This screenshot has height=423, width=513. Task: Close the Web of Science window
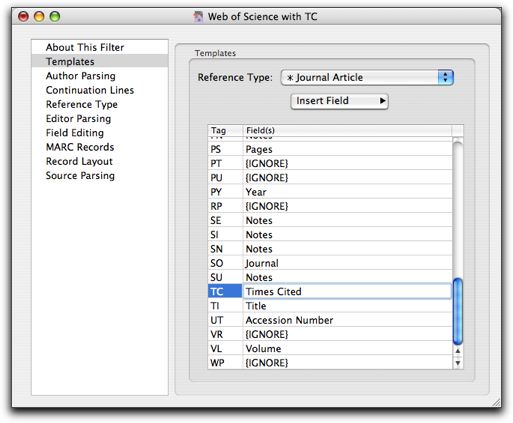(23, 16)
